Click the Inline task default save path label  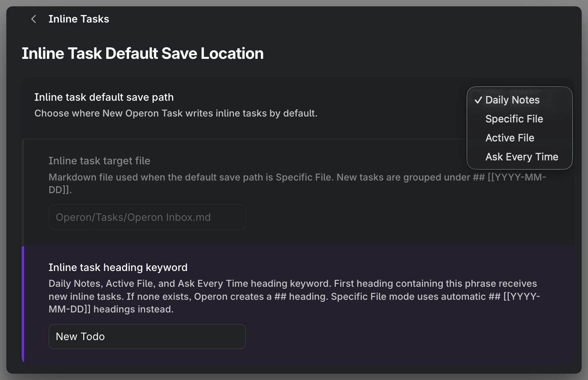click(x=104, y=97)
